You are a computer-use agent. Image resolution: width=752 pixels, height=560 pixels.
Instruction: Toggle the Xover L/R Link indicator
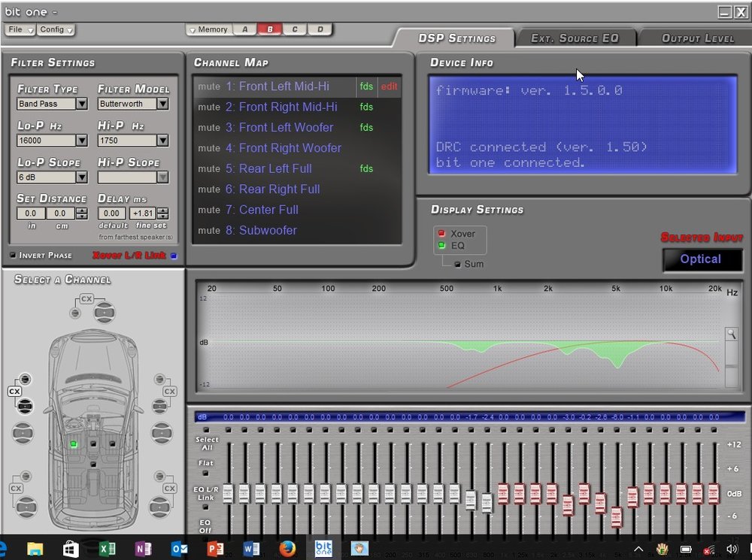[174, 256]
